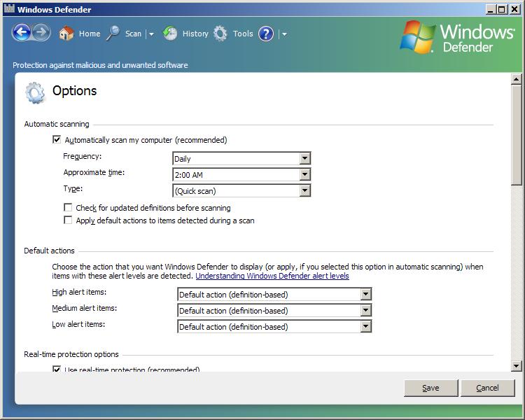Click the High alert items label
This screenshot has height=420, width=525.
coord(79,292)
